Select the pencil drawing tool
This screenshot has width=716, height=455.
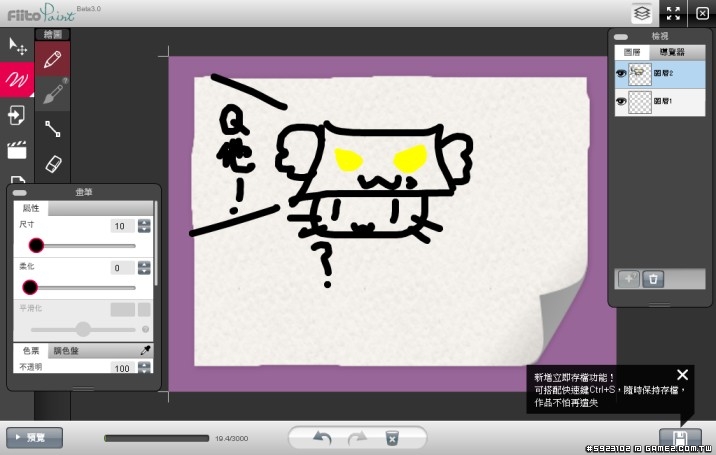click(54, 59)
